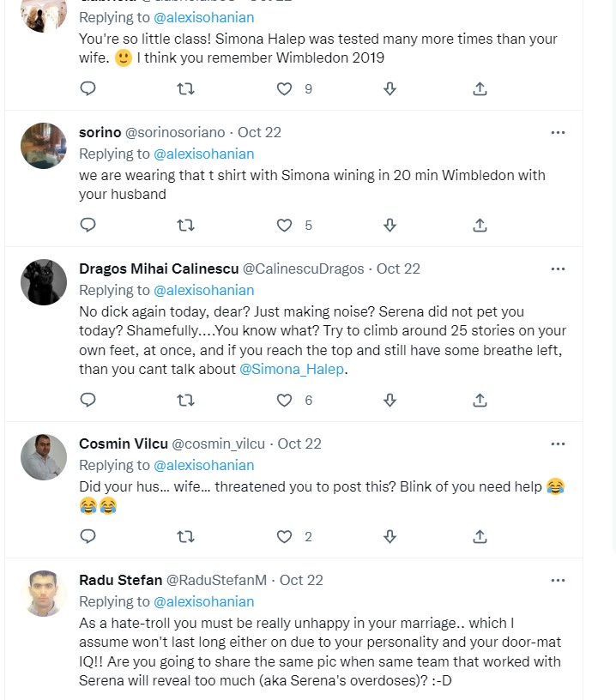Like sorino's tweet with 5 likes
The height and width of the screenshot is (700, 616).
point(285,226)
